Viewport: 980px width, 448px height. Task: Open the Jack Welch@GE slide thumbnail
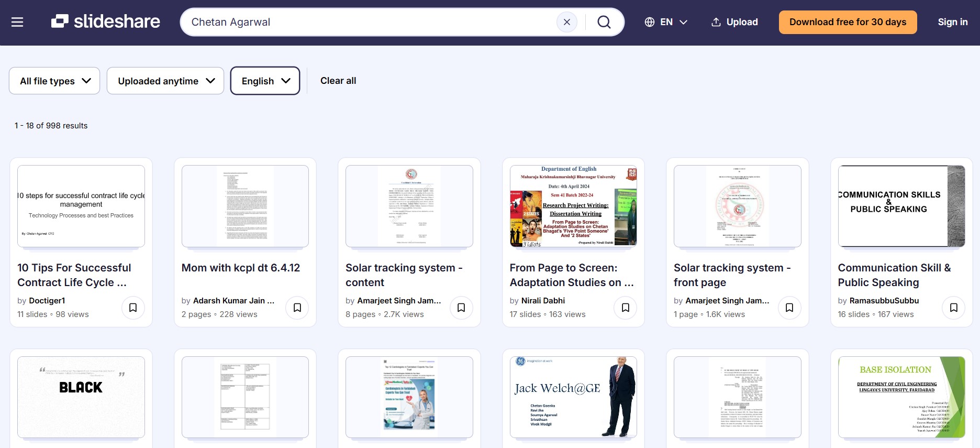(573, 397)
